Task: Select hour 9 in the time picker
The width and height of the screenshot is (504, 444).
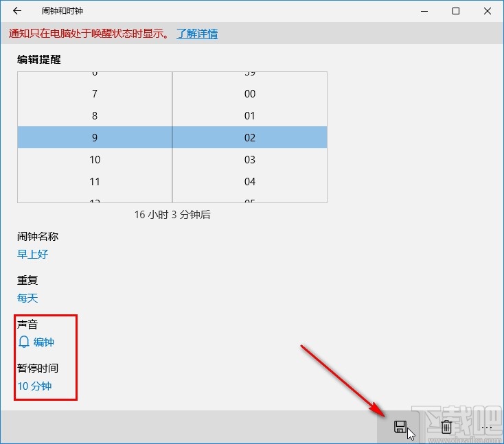Action: (x=95, y=137)
